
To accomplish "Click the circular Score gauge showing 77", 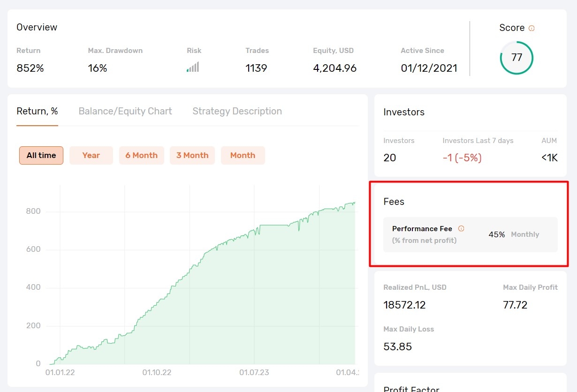I will click(516, 58).
